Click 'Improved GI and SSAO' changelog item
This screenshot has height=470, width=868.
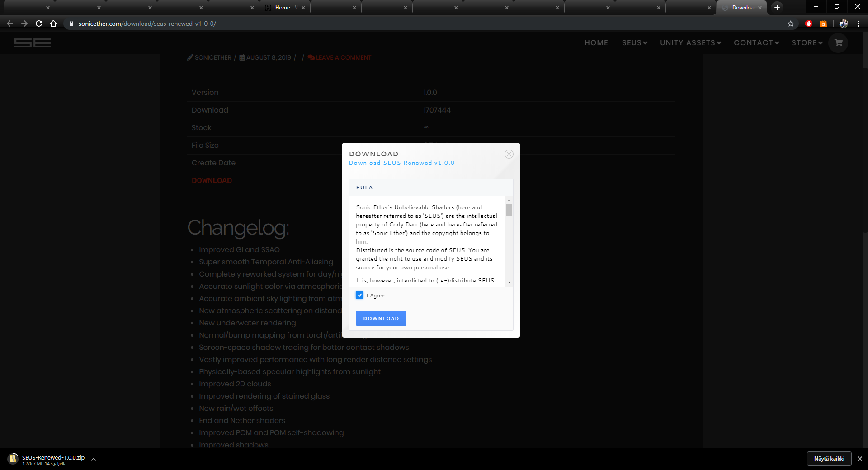point(239,249)
